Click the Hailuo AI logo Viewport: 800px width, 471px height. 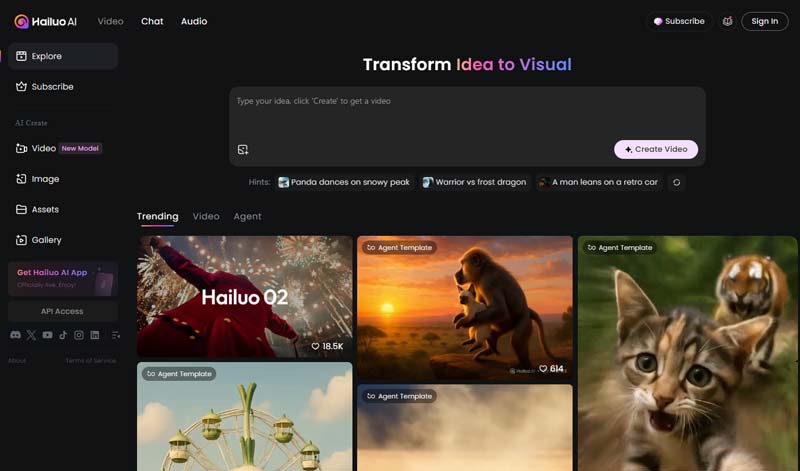[46, 21]
